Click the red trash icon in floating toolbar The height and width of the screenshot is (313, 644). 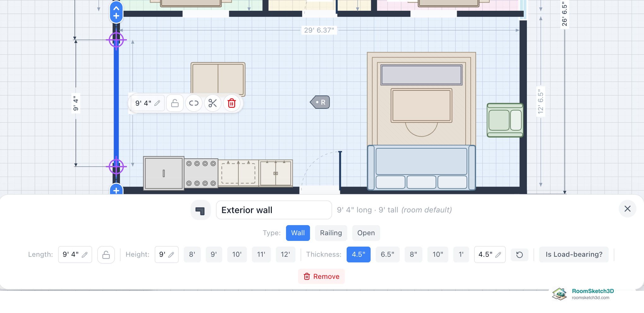232,103
